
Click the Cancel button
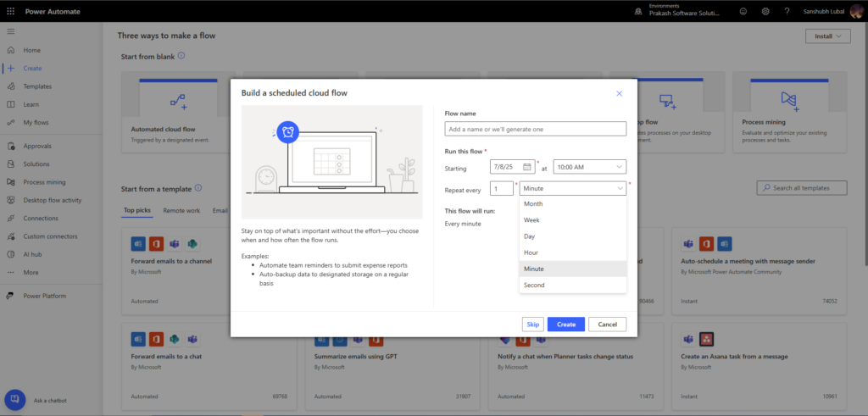(x=607, y=324)
